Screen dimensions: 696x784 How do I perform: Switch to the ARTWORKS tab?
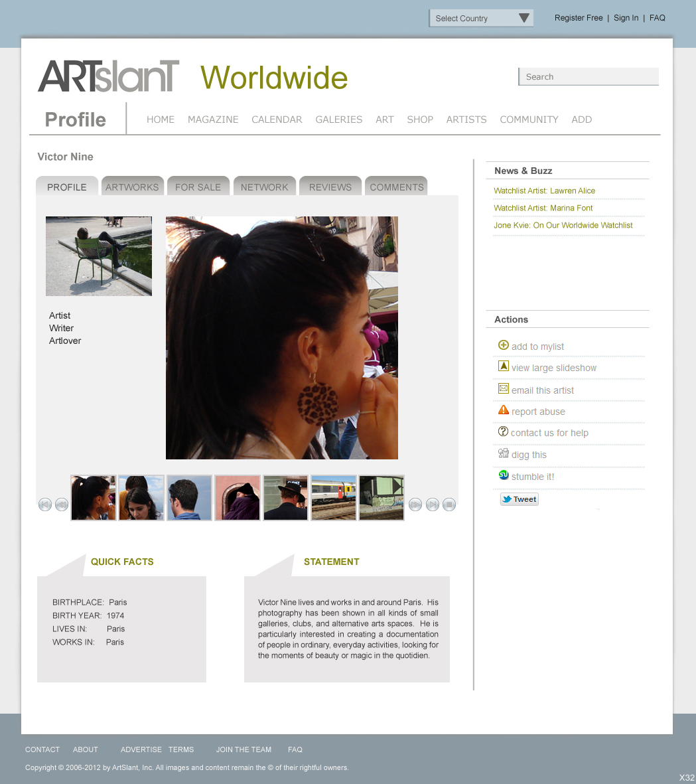132,187
